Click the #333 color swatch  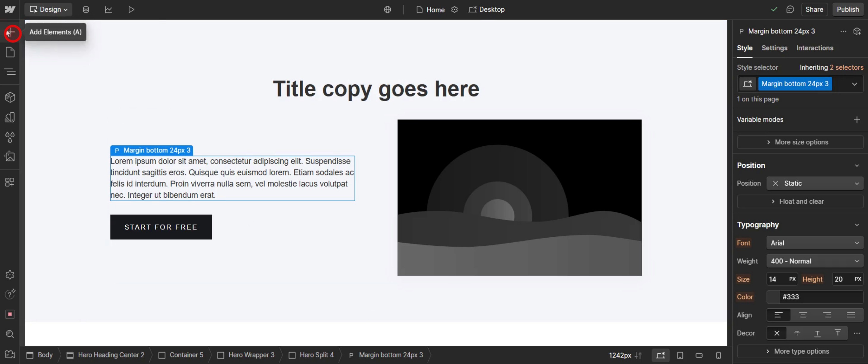click(773, 297)
